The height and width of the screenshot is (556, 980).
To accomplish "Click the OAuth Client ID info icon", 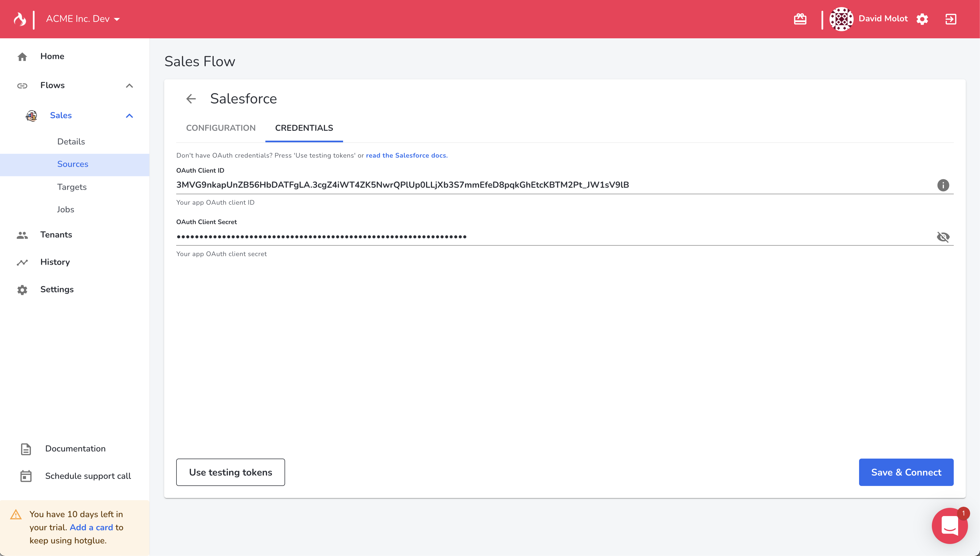I will pos(943,185).
